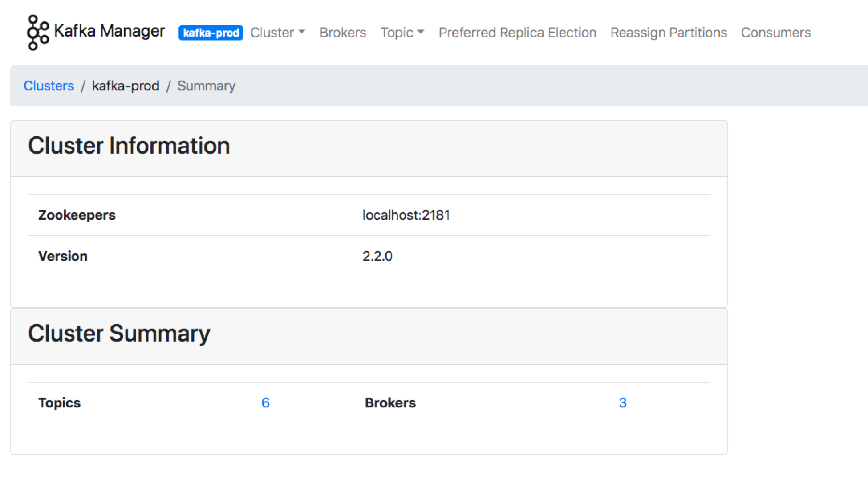
Task: Navigate to Reassign Partitions
Action: click(x=668, y=33)
